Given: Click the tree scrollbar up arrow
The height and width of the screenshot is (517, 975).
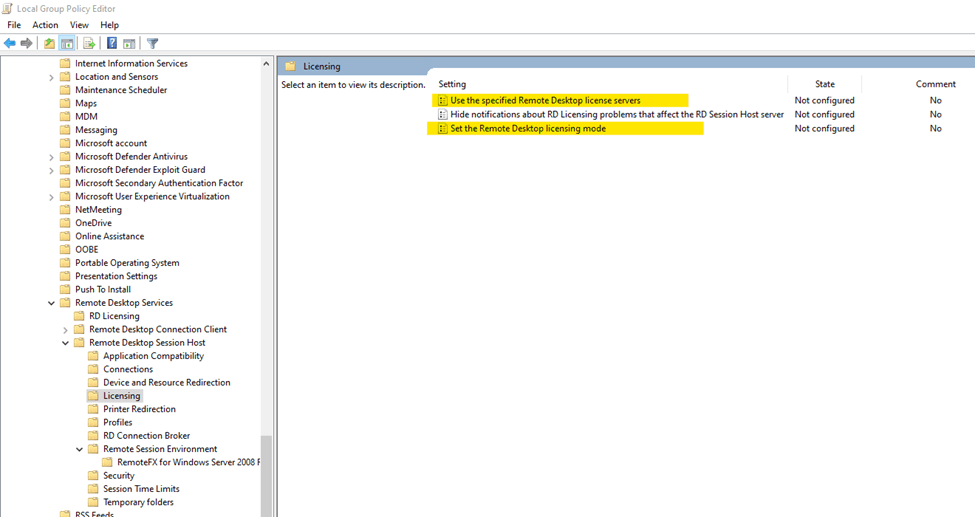Looking at the screenshot, I should pyautogui.click(x=266, y=63).
